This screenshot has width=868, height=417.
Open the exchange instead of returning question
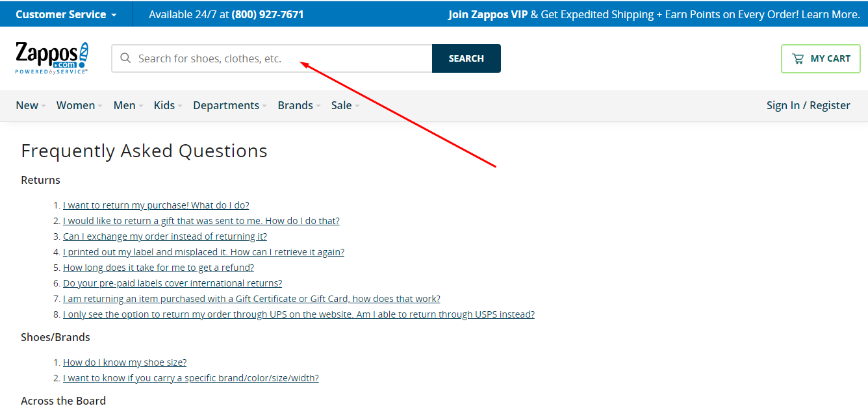[165, 236]
